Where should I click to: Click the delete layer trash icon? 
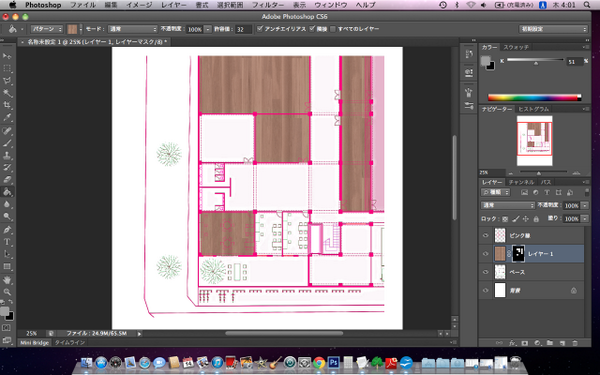(574, 343)
